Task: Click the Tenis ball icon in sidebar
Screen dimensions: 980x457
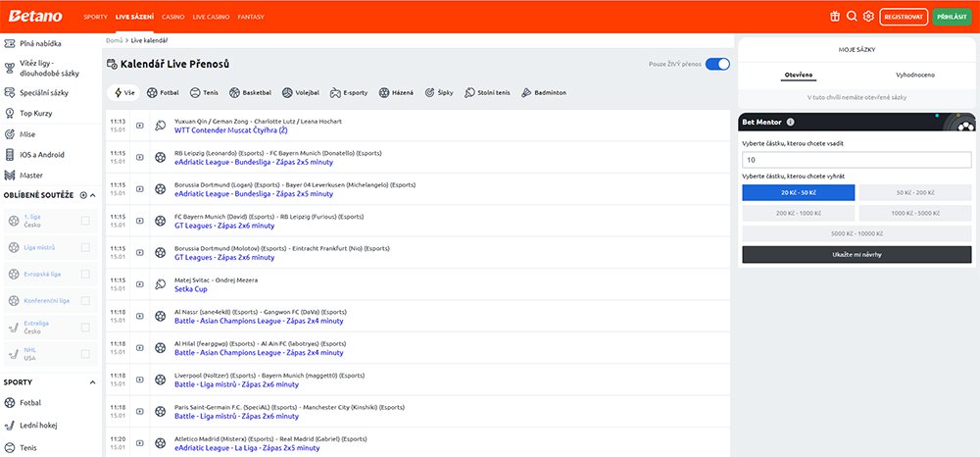Action: tap(10, 447)
